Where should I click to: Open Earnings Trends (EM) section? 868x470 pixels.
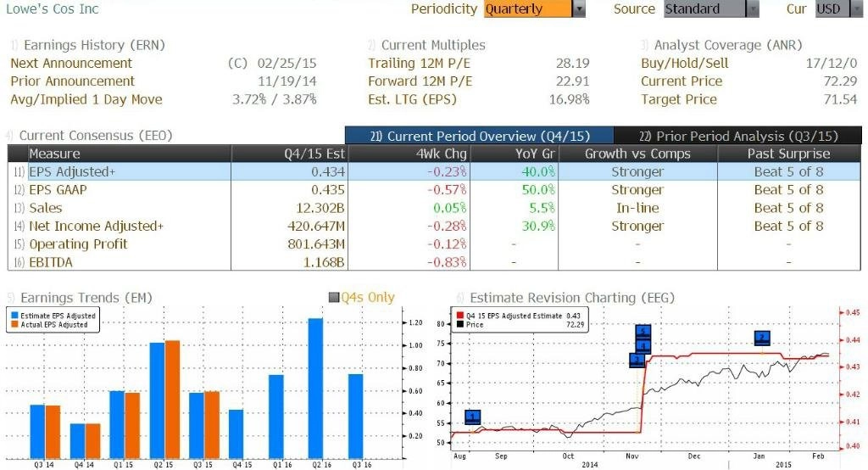[x=86, y=298]
